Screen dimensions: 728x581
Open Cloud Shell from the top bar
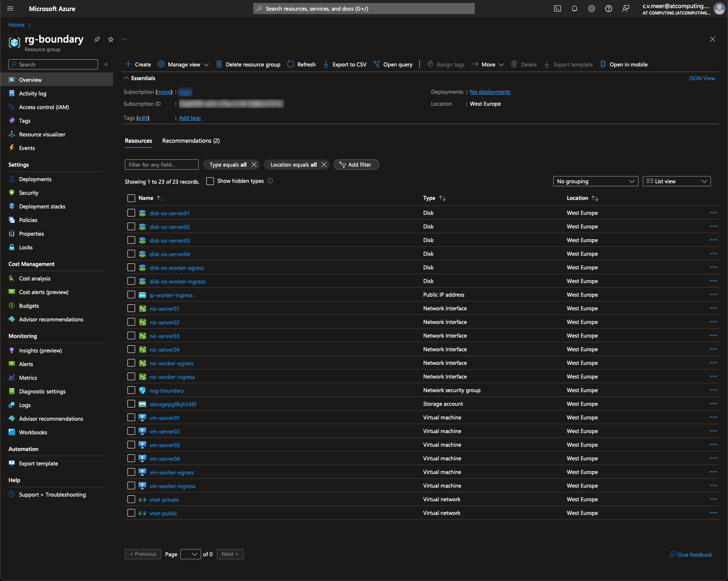[557, 9]
